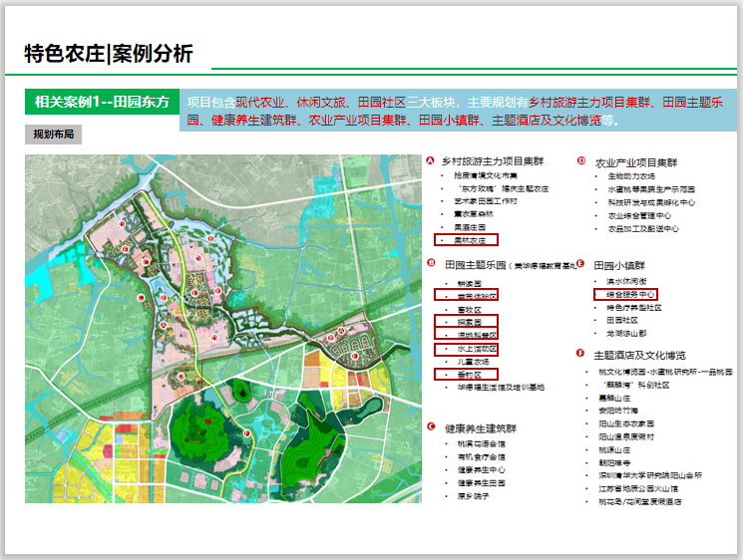Click the red circled F legend marker
This screenshot has width=743, height=560.
[x=579, y=353]
